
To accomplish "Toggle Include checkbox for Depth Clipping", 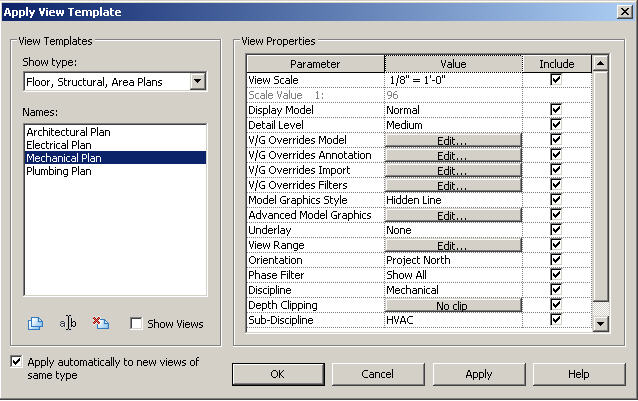I will [x=556, y=305].
